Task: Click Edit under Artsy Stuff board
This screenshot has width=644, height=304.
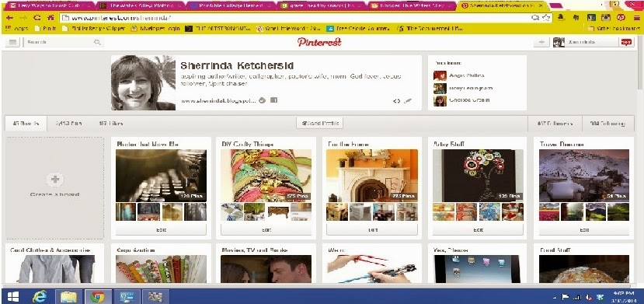Action: click(x=478, y=230)
